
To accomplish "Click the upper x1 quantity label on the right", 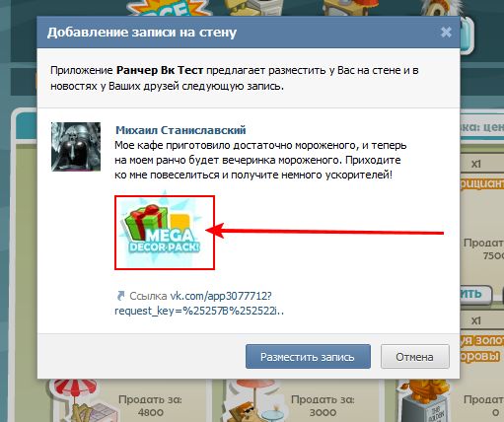I will pos(476,164).
